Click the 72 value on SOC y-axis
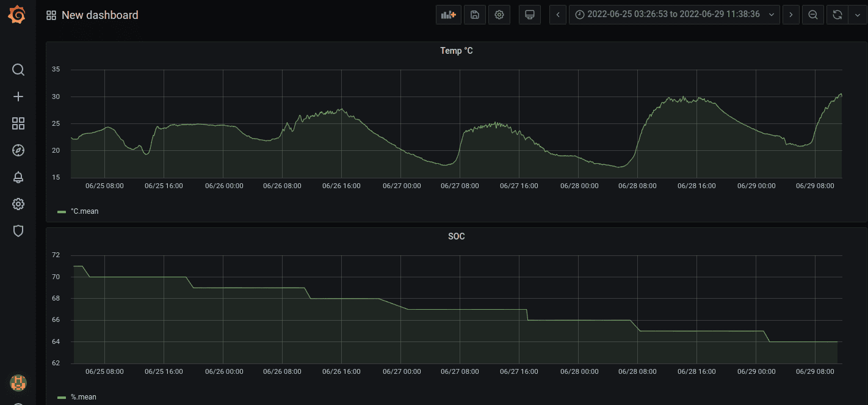This screenshot has width=868, height=405. 56,255
